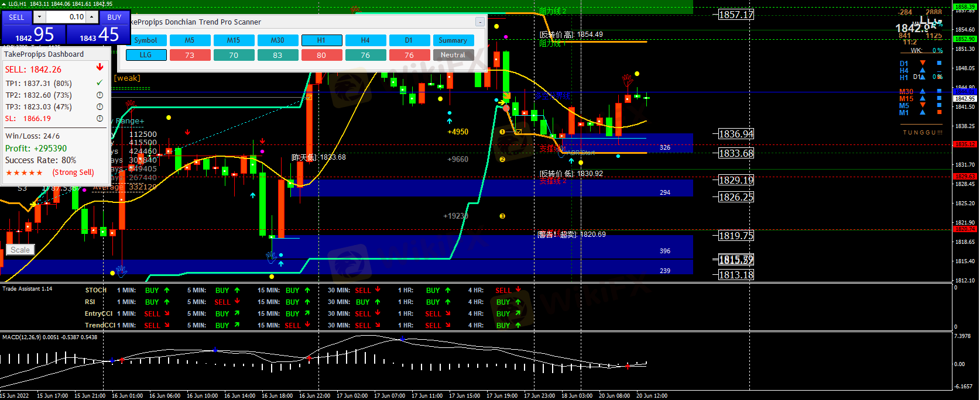Click the red down triangle for D1 trend
This screenshot has width=980, height=400.
(923, 63)
